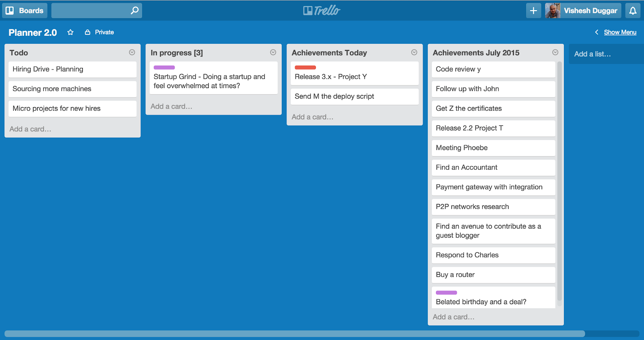The image size is (644, 340).
Task: Open card Sourcing more machines
Action: (x=72, y=89)
